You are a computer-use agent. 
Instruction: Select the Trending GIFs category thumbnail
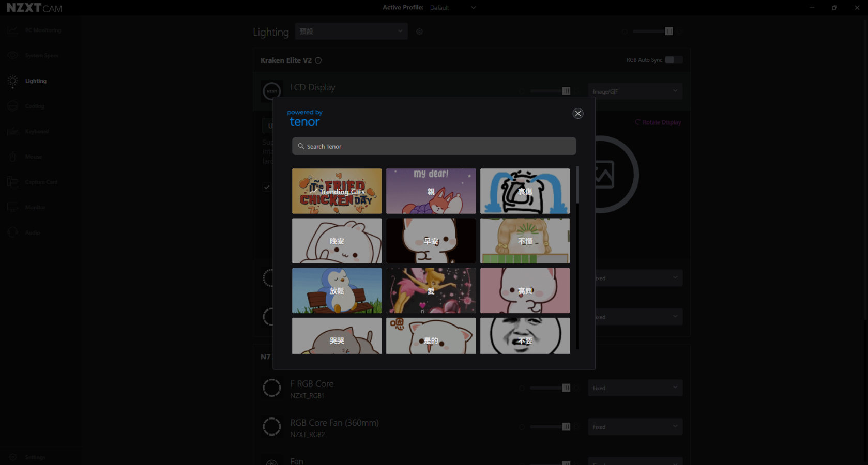pyautogui.click(x=337, y=191)
